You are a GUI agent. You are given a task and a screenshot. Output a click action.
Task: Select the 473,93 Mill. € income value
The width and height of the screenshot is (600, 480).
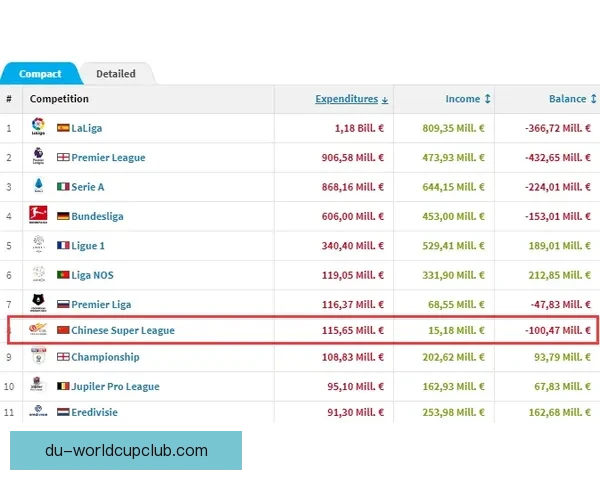tap(453, 158)
